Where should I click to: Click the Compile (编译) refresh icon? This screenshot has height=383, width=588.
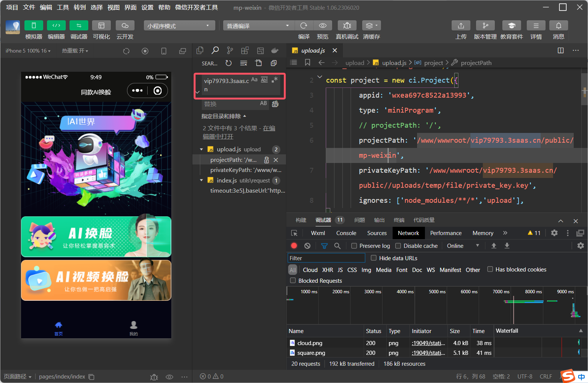point(304,26)
